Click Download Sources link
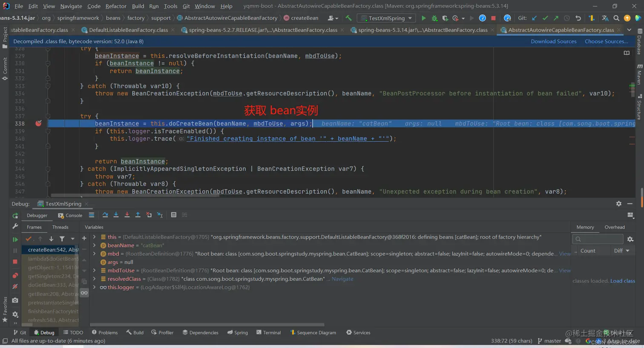The height and width of the screenshot is (348, 644). (553, 41)
